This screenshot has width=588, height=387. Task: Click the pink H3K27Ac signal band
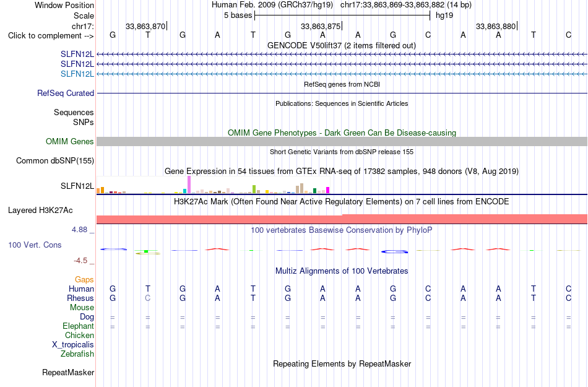click(342, 219)
